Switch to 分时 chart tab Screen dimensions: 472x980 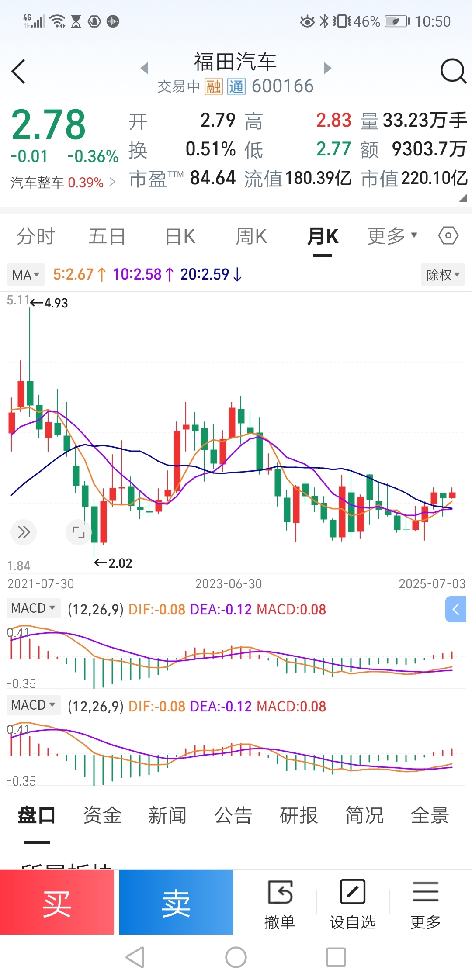click(35, 236)
